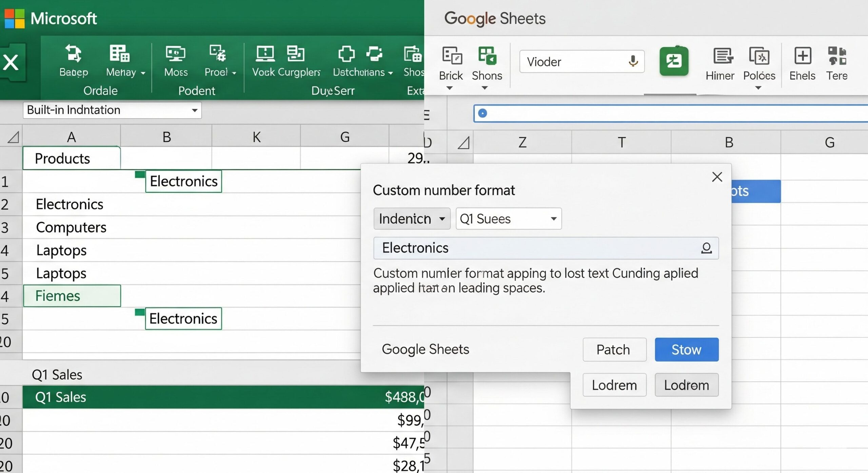This screenshot has width=868, height=473.
Task: Expand the Datchorians dropdown arrow
Action: point(391,73)
